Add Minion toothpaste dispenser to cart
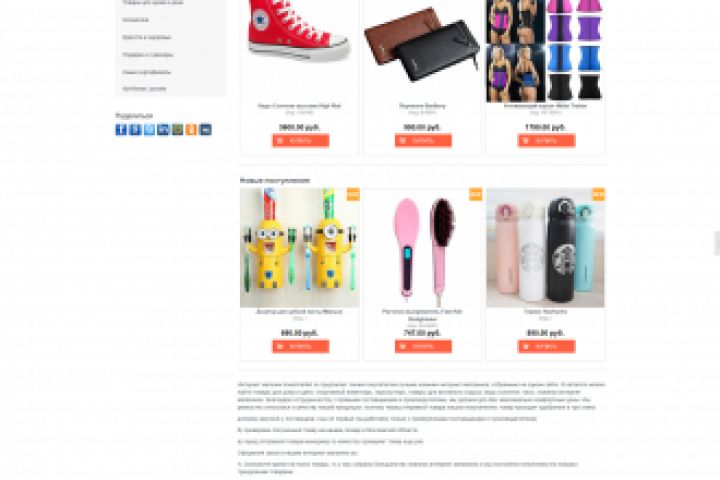The height and width of the screenshot is (480, 720). 300,346
